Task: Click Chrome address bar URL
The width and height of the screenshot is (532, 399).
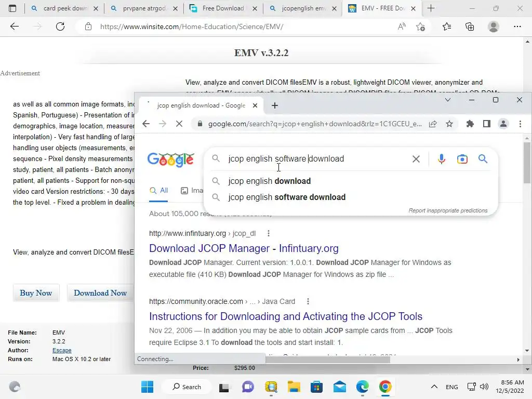Action: click(x=315, y=124)
